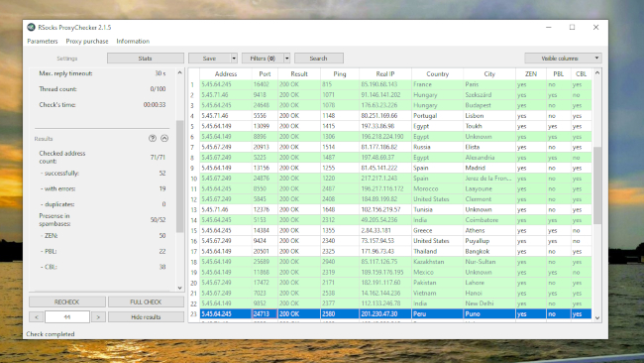The width and height of the screenshot is (644, 363).
Task: Click the Lahore city cell
Action: tap(489, 283)
